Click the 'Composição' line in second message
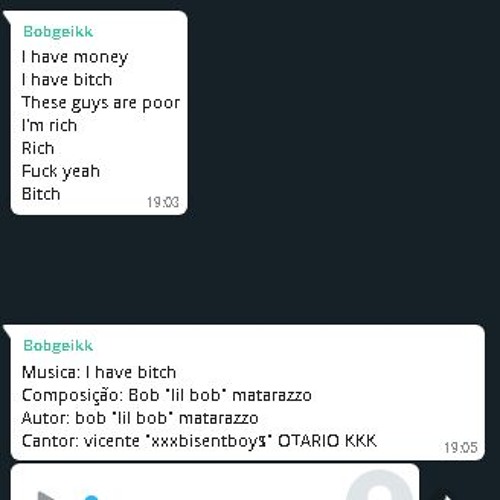Viewport: 500px width, 500px height. [167, 396]
